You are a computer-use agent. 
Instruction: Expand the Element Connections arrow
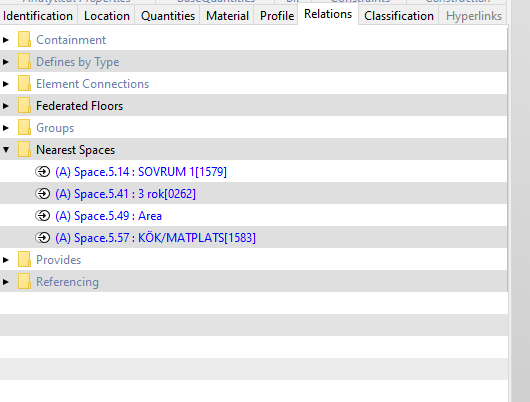click(x=5, y=84)
